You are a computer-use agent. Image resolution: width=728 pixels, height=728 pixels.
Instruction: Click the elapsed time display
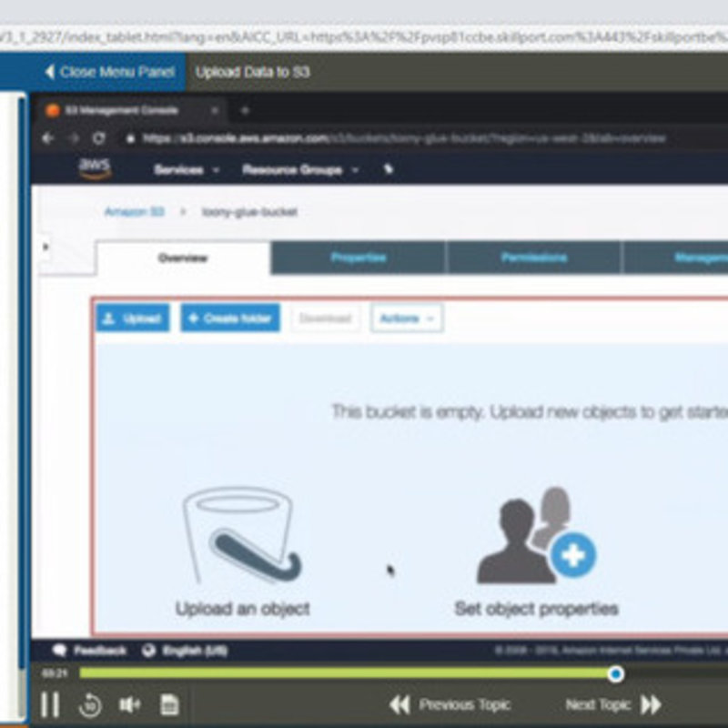point(55,673)
